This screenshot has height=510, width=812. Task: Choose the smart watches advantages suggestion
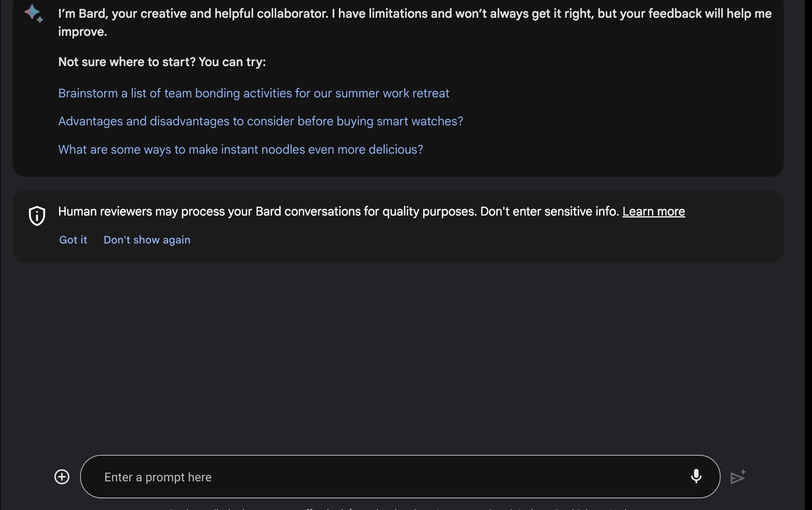point(260,121)
